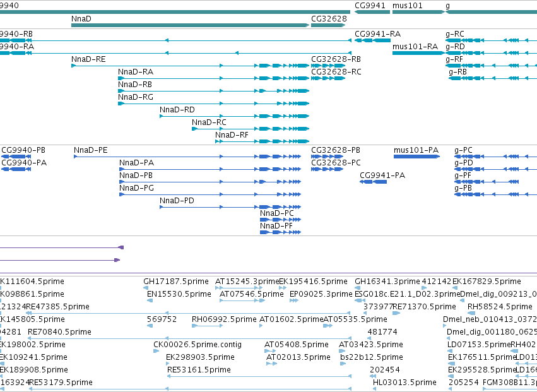Click the NnaD-PE protein label
This screenshot has height=392, width=537.
[91, 150]
